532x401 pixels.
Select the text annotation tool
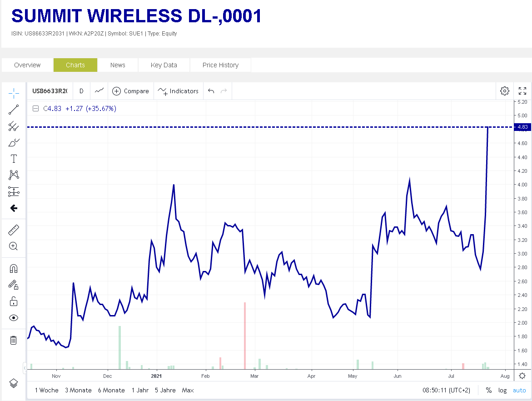tap(14, 159)
